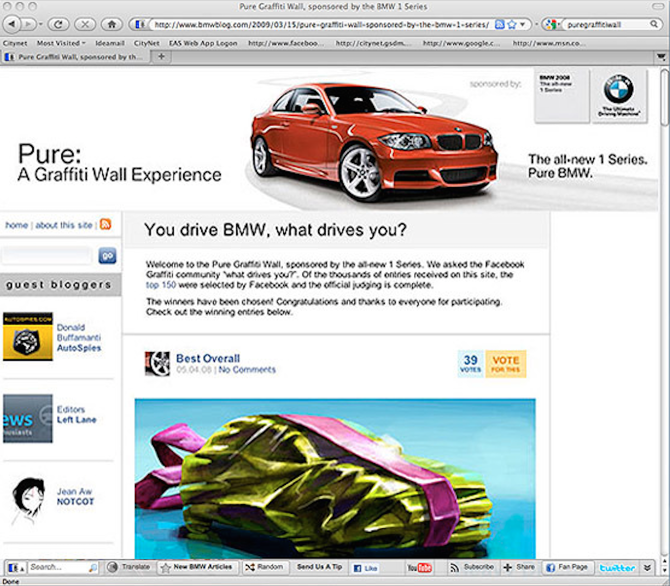Open the facebook bookmark in bookmarks bar
The width and height of the screenshot is (670, 586).
(x=286, y=43)
